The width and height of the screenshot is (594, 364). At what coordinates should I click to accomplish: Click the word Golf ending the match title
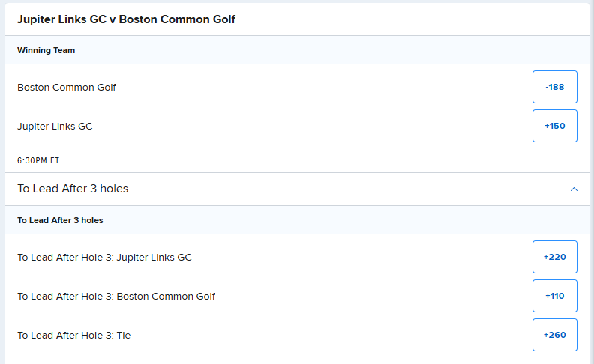pyautogui.click(x=224, y=19)
